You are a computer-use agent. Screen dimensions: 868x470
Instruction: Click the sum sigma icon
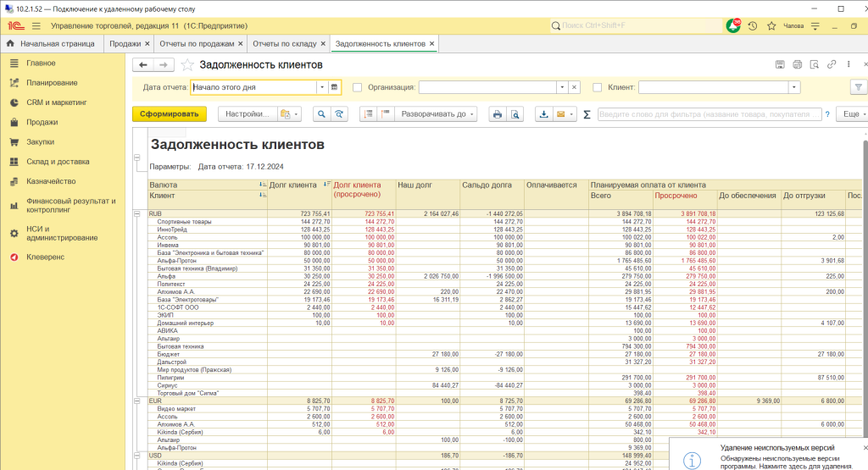587,114
